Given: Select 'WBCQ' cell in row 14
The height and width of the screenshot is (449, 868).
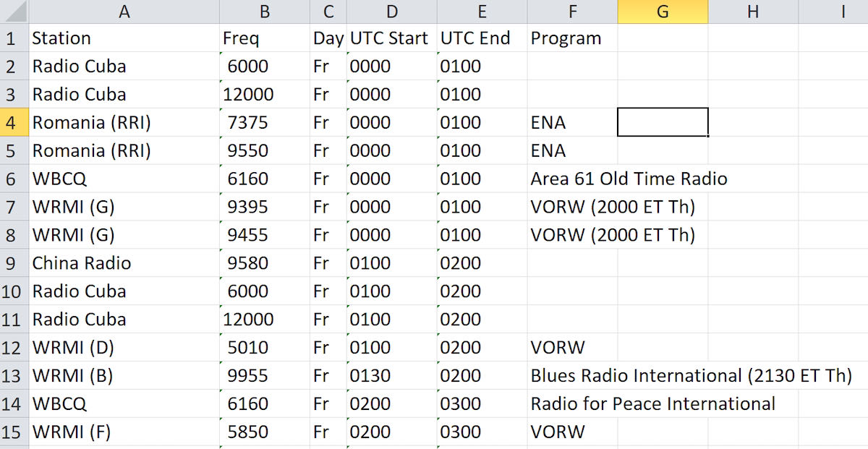Looking at the screenshot, I should 124,404.
